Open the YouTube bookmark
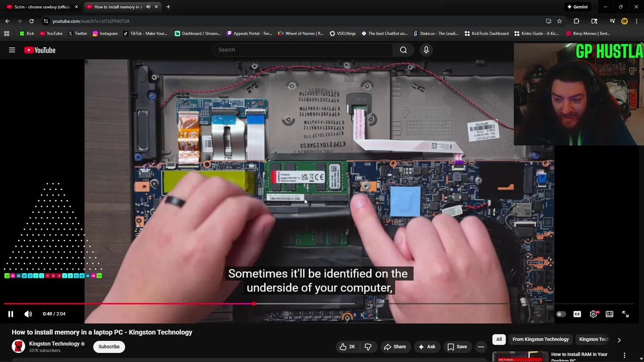This screenshot has width=644, height=362. tap(51, 34)
